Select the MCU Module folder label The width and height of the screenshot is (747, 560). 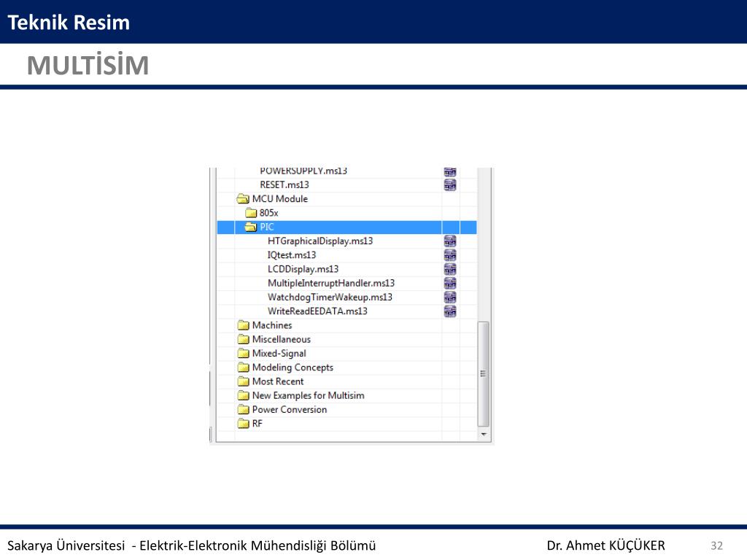tap(280, 198)
